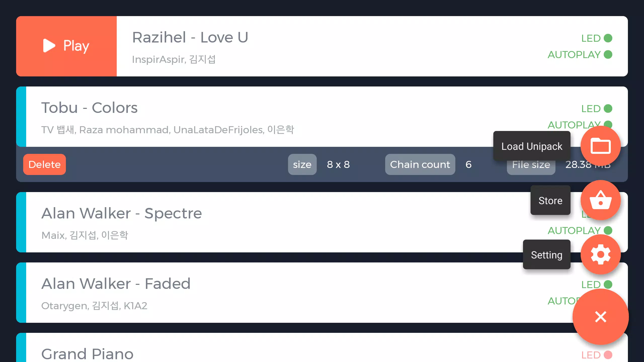Close the floating menu with X icon
Image resolution: width=644 pixels, height=362 pixels.
600,317
